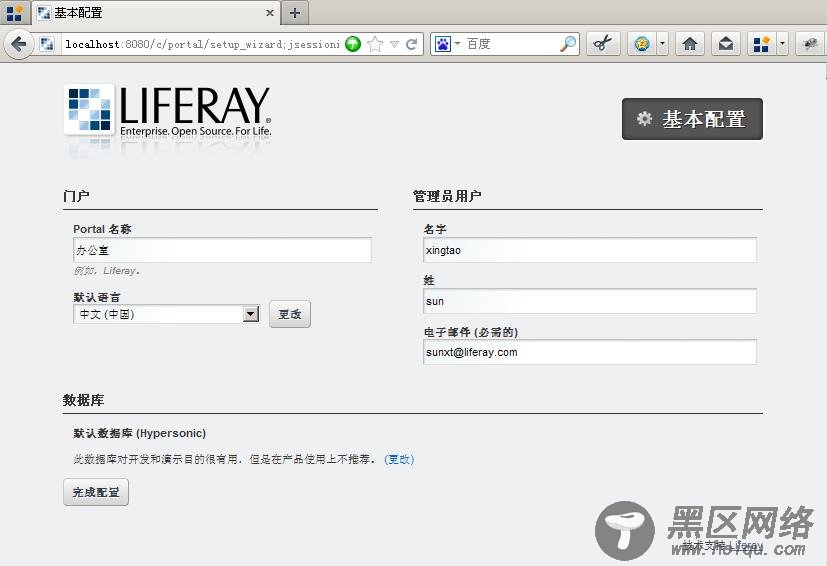Open address bar history dropdown arrow
The height and width of the screenshot is (566, 827).
(x=394, y=44)
